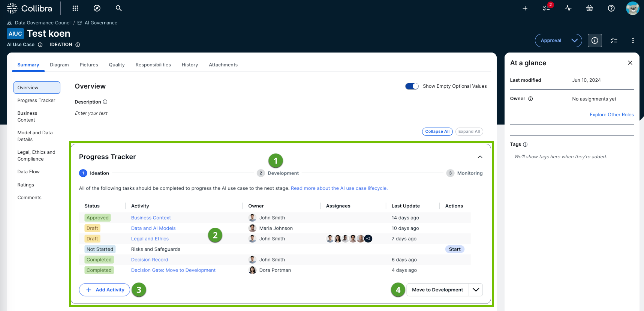Toggle the At a glance info button
Image resolution: width=644 pixels, height=311 pixels.
(595, 41)
